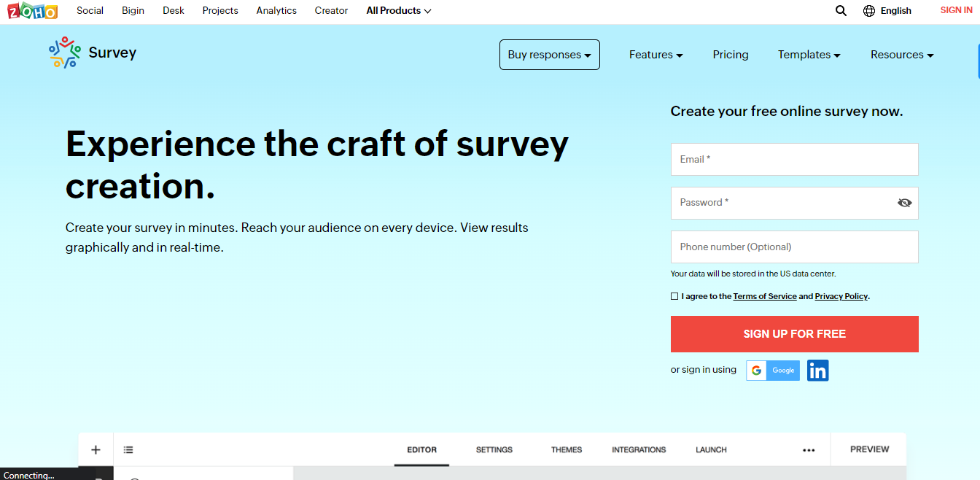Open the Terms of Service link
The height and width of the screenshot is (480, 980).
(765, 296)
